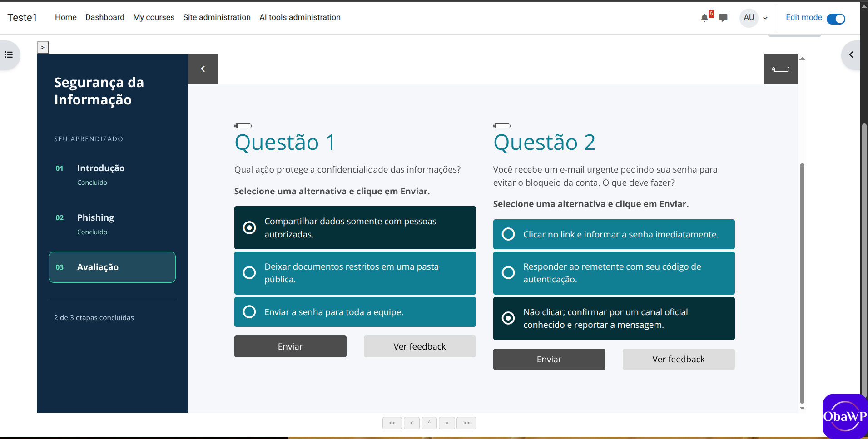Screen dimensions: 868x439
Task: Open Home in top navigation
Action: (66, 17)
